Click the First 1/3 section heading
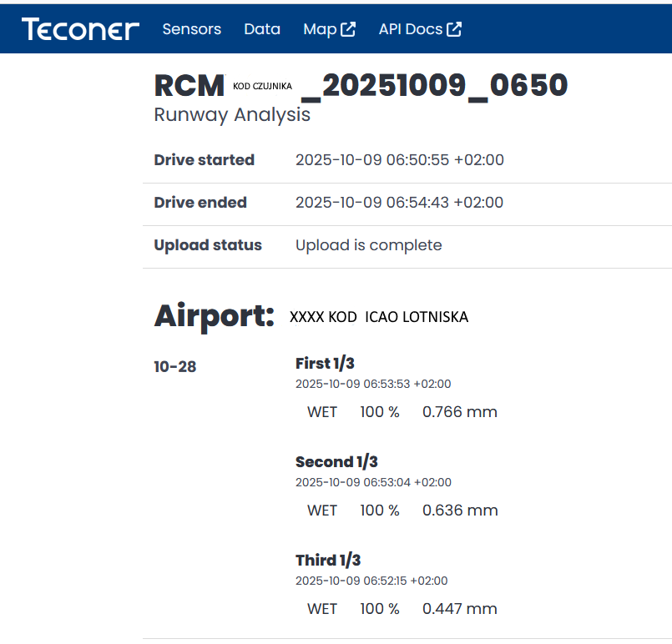Image resolution: width=672 pixels, height=644 pixels. tap(325, 364)
